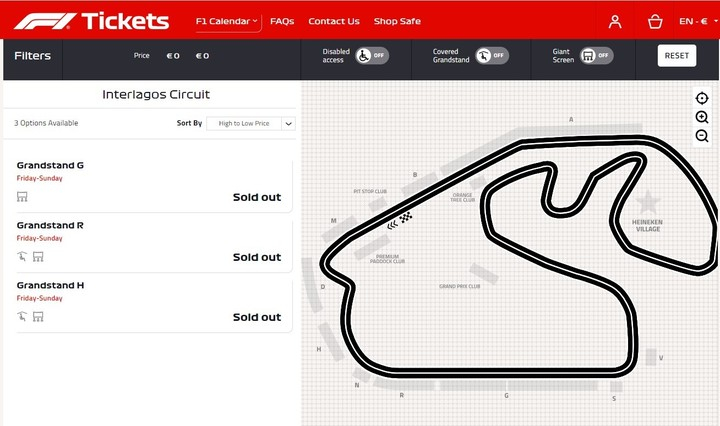This screenshot has height=426, width=720.
Task: Click Grandstand G giant screen icon
Action: click(x=22, y=197)
